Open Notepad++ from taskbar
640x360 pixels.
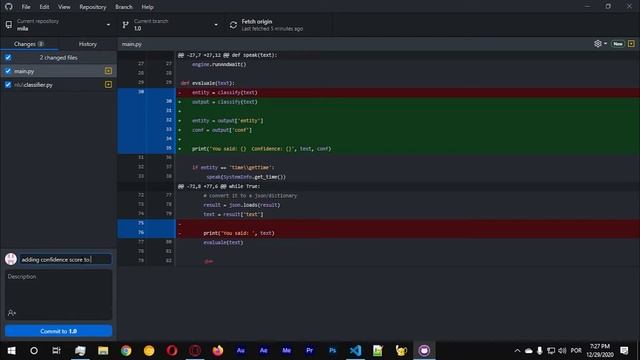click(x=378, y=351)
